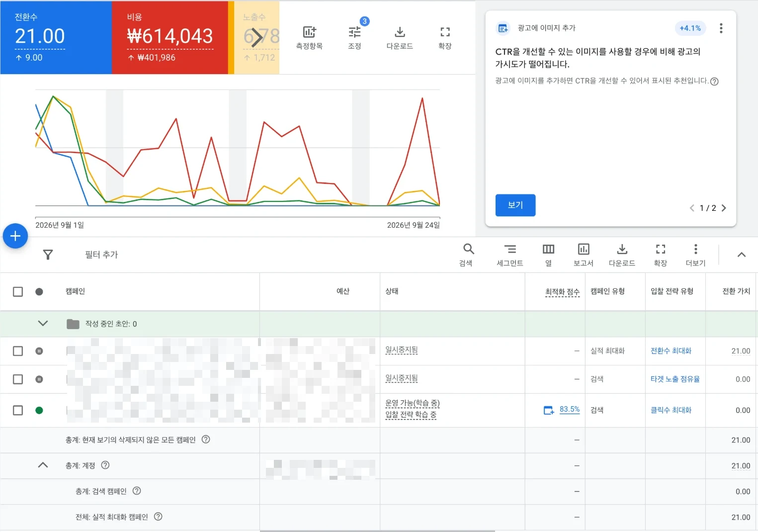758x532 pixels.
Task: Expand the chart with top 확장 icon
Action: click(445, 33)
